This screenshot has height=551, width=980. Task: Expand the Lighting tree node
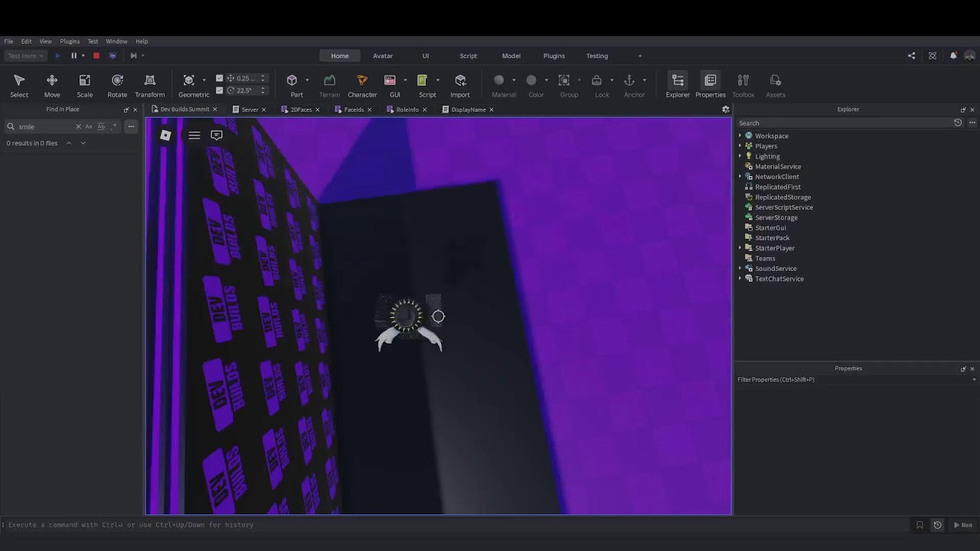[740, 156]
